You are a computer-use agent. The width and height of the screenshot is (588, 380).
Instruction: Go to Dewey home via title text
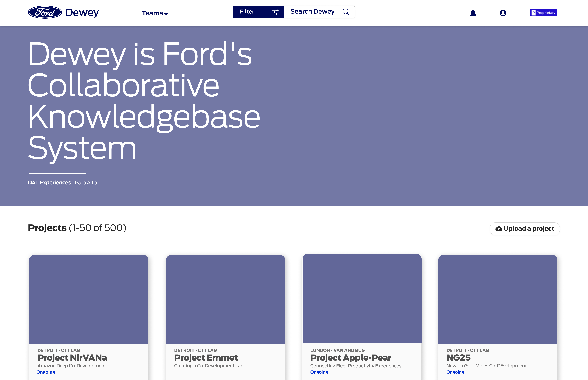click(x=82, y=12)
